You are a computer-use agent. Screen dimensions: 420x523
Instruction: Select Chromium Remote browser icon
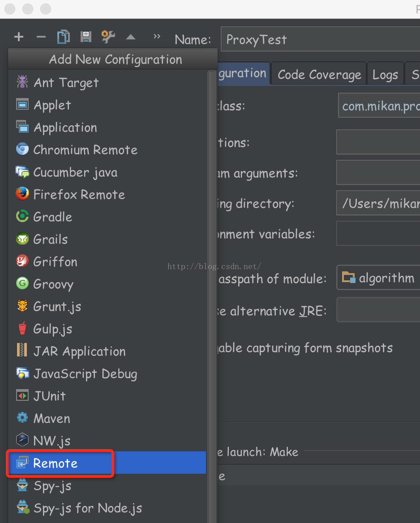click(22, 149)
